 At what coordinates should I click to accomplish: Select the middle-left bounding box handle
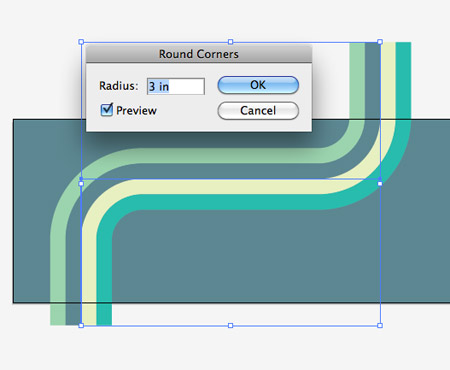(81, 184)
